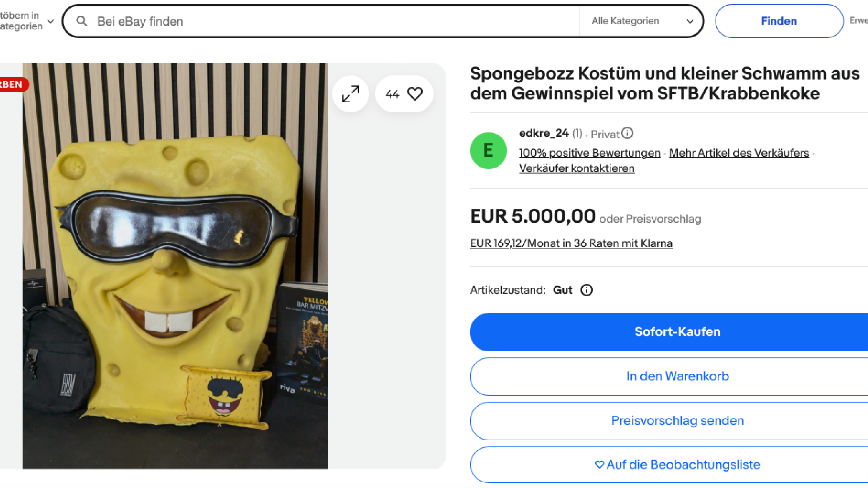Open Mehr Artikel des Verkäufers
The width and height of the screenshot is (868, 488).
click(739, 153)
